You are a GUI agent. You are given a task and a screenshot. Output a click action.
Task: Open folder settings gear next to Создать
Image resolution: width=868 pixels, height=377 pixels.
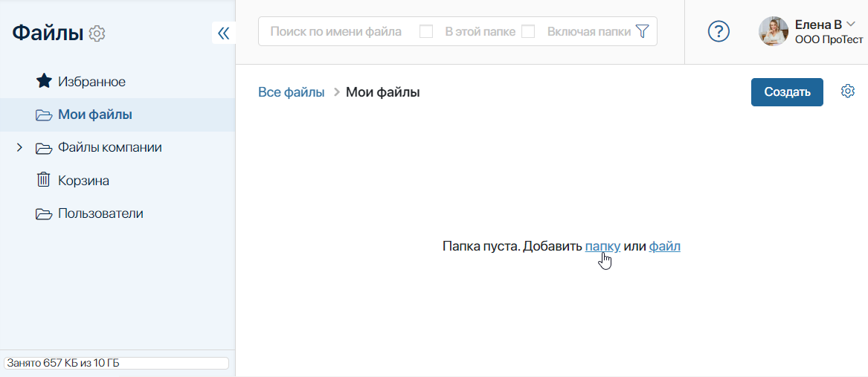(847, 91)
